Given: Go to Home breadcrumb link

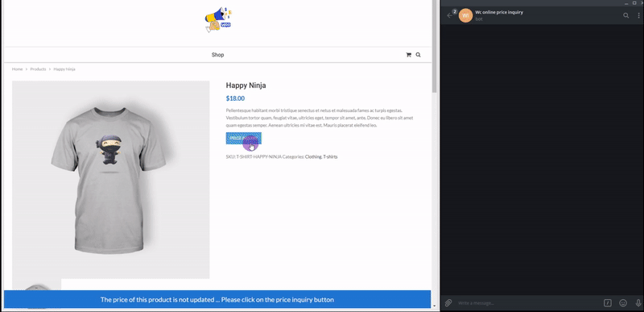Looking at the screenshot, I should 17,69.
